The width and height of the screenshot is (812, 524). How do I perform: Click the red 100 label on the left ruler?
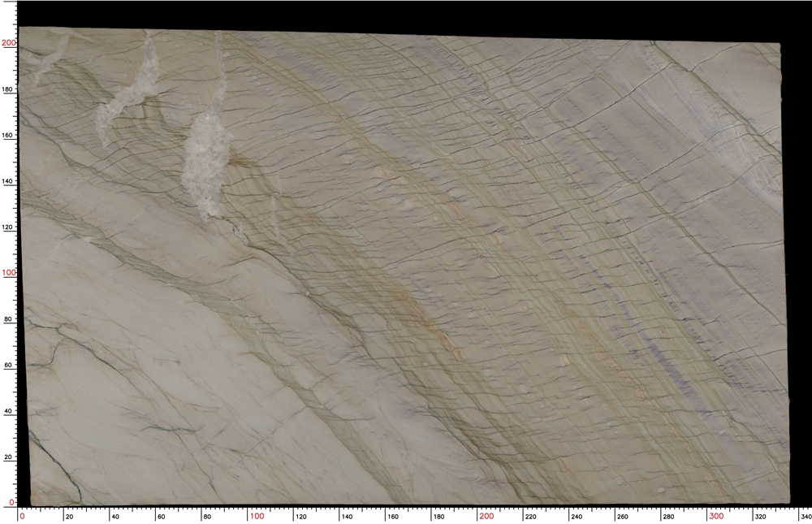pos(9,273)
